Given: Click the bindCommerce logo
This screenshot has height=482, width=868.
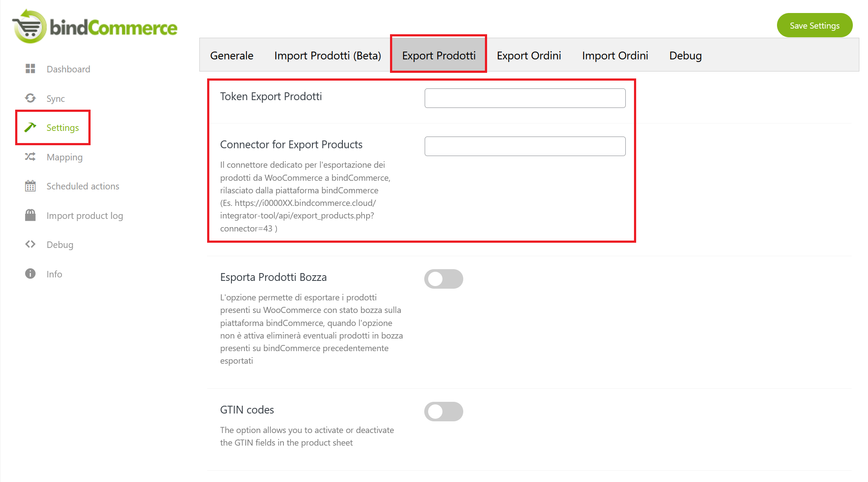Looking at the screenshot, I should click(95, 27).
